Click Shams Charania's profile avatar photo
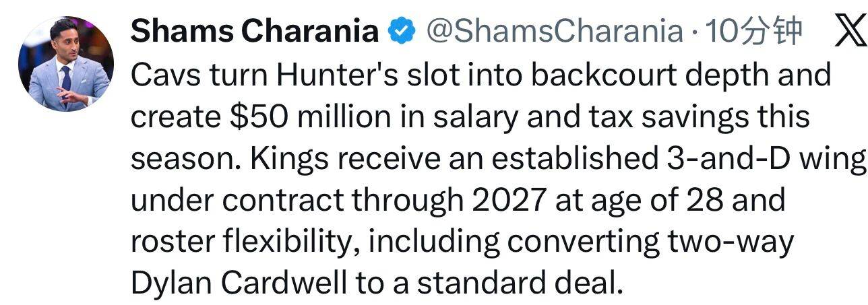Image resolution: width=868 pixels, height=305 pixels. (66, 64)
